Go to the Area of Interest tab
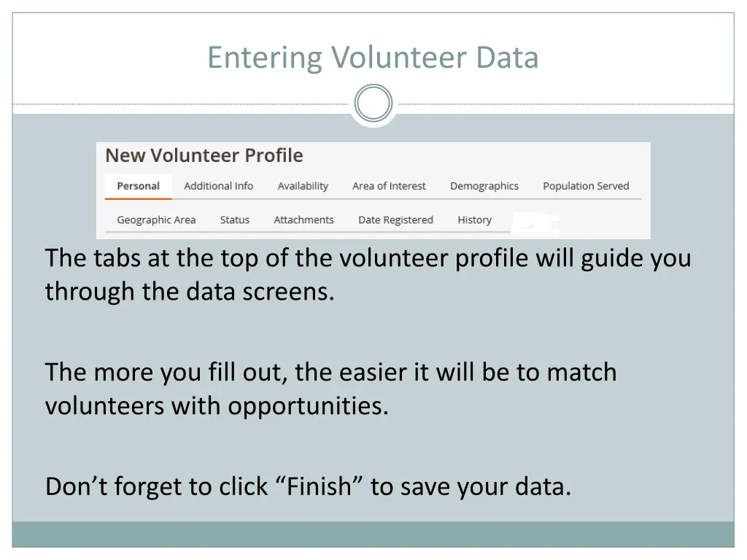747x560 pixels. point(389,186)
